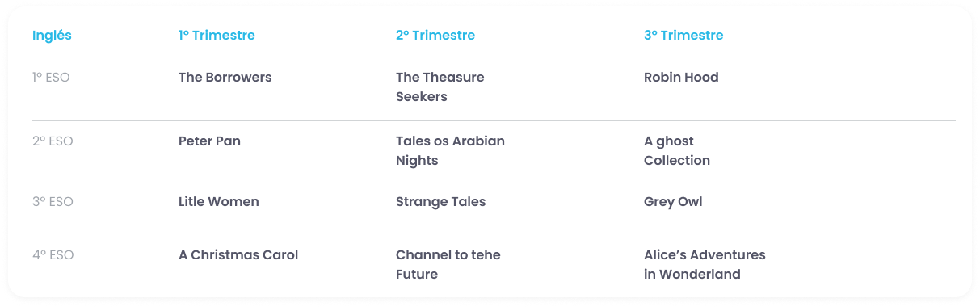Image resolution: width=980 pixels, height=307 pixels.
Task: Click the Grey Owl title
Action: [x=673, y=202]
